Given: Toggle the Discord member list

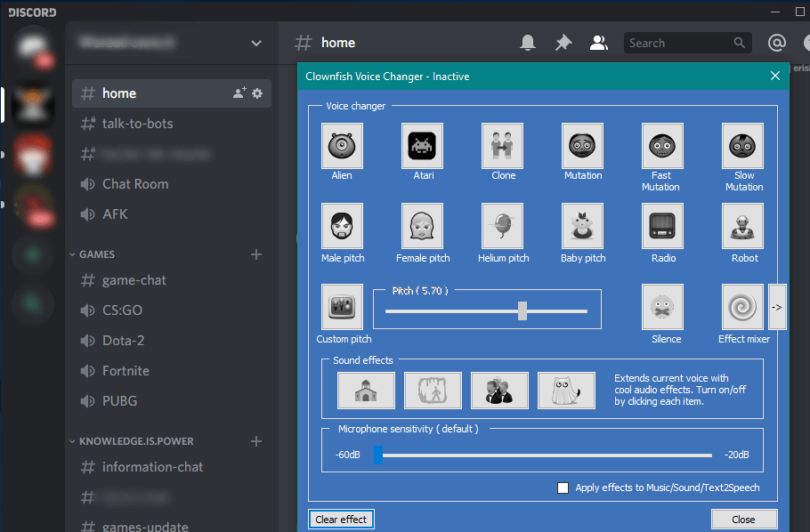Looking at the screenshot, I should point(599,43).
